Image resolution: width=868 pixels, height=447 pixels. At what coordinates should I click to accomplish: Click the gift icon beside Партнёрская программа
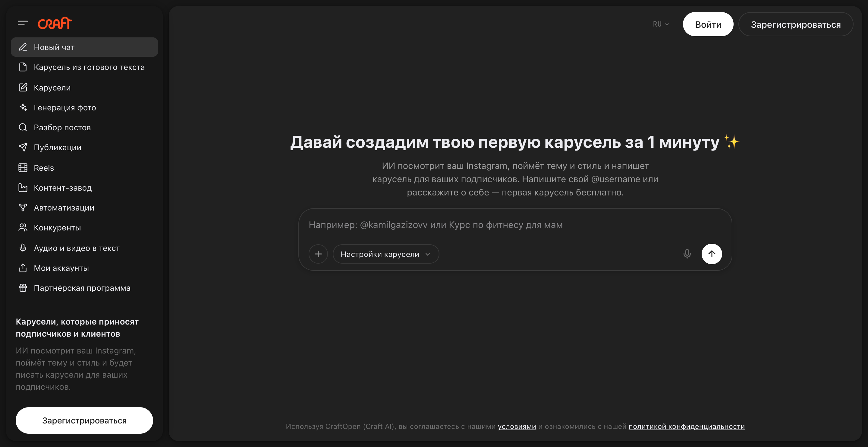pos(23,287)
